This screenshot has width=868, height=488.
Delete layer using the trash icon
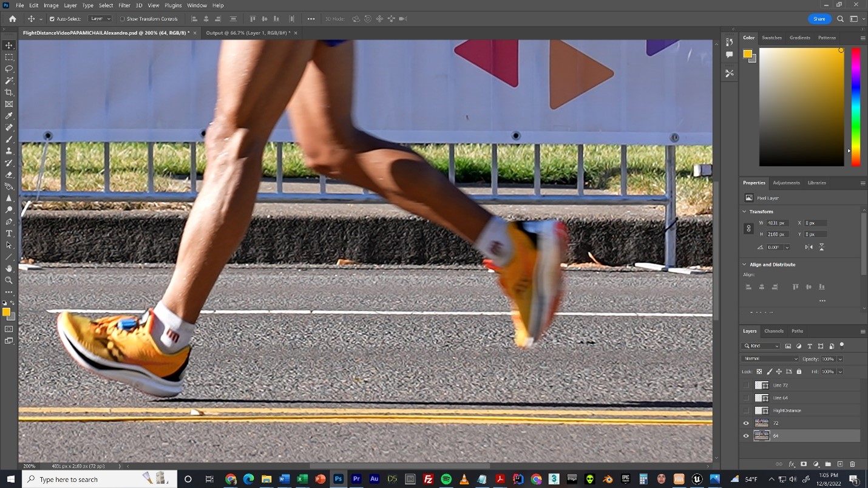pyautogui.click(x=852, y=464)
